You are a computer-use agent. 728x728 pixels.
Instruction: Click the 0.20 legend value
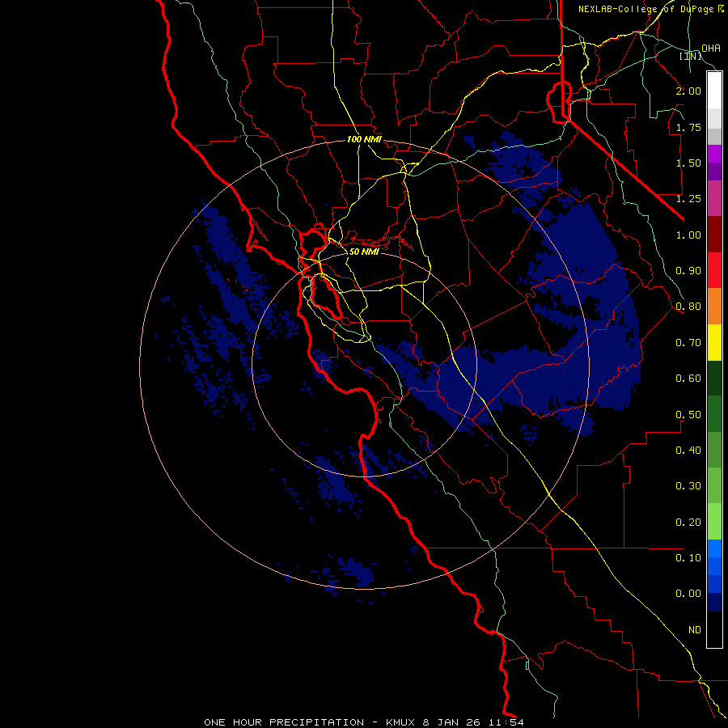click(688, 523)
